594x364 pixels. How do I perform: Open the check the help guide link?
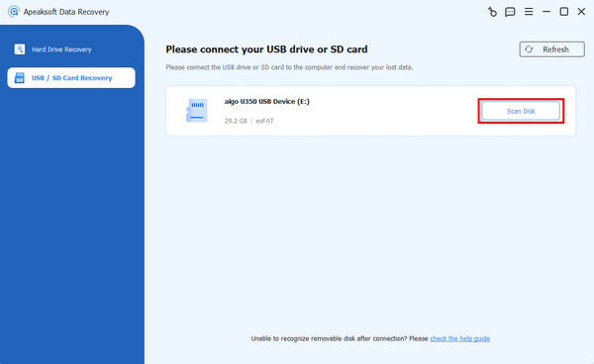pos(460,338)
